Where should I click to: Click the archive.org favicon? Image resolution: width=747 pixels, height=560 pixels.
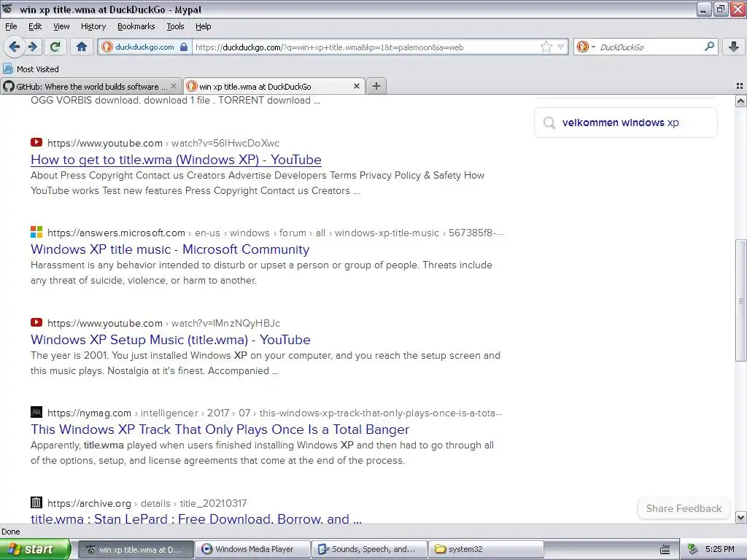pyautogui.click(x=36, y=502)
